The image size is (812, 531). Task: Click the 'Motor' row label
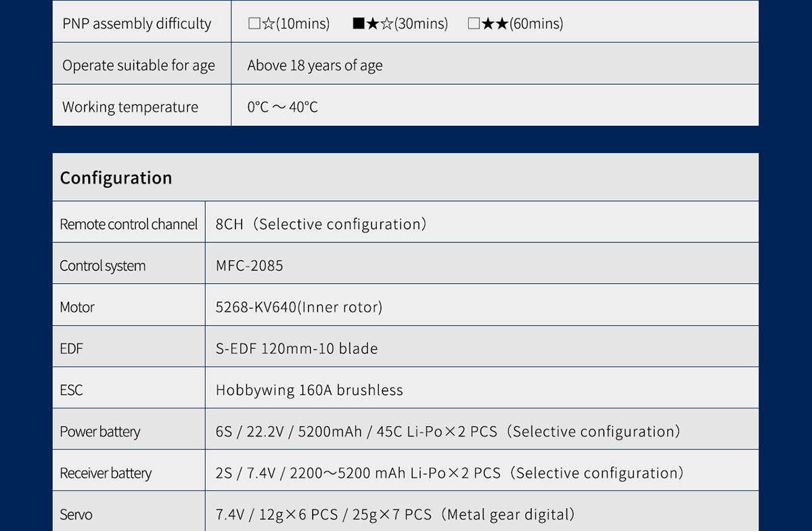point(76,307)
